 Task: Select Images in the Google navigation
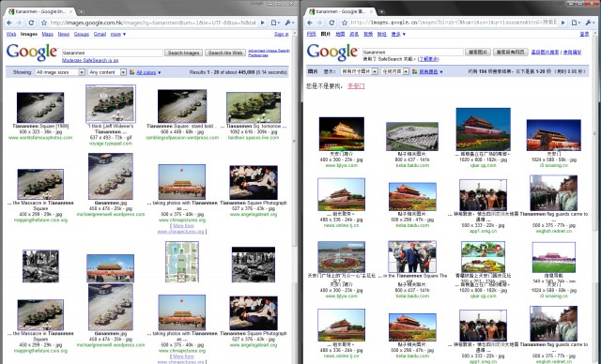click(29, 34)
